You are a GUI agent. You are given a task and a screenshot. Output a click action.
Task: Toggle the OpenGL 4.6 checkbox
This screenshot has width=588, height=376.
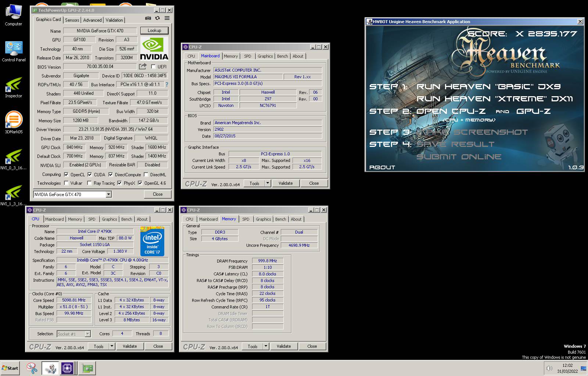(x=140, y=183)
